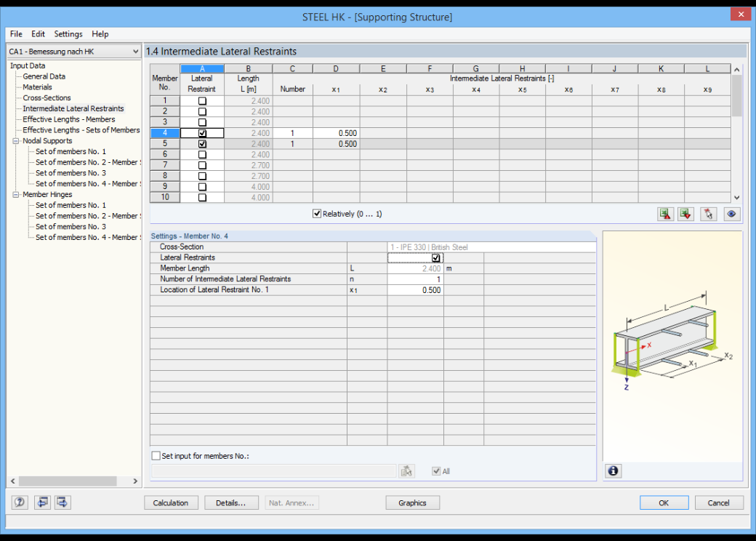
Task: Click the IPE 330 British Steel cross-section cell
Action: pos(492,247)
